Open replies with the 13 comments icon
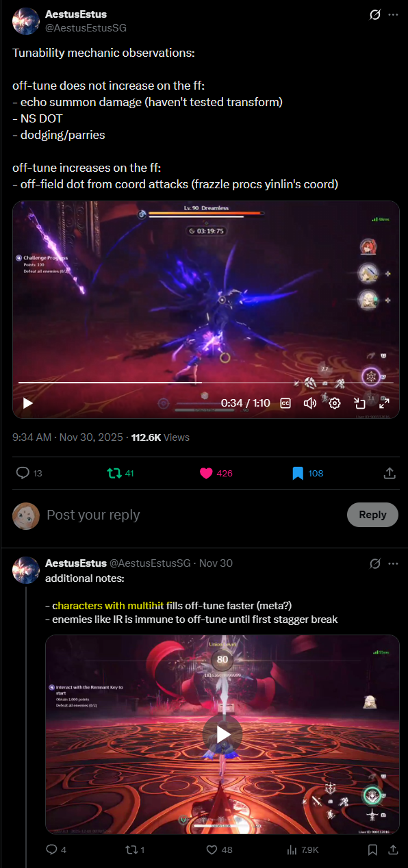The height and width of the screenshot is (868, 408). (x=29, y=473)
